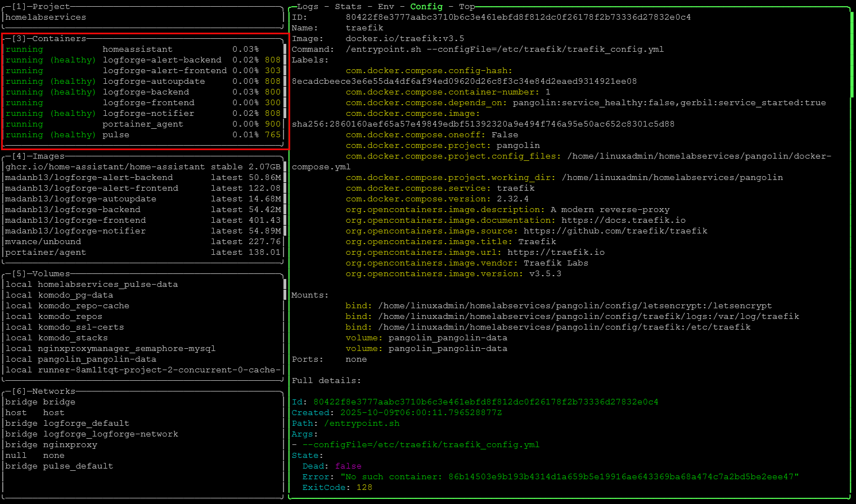Select the logforge-notifier container row
Image resolution: width=856 pixels, height=504 pixels.
(x=143, y=114)
